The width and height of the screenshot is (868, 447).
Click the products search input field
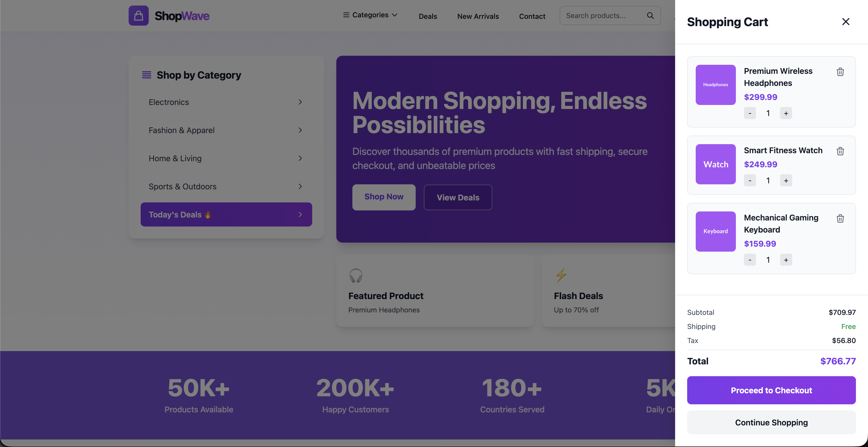coord(603,15)
